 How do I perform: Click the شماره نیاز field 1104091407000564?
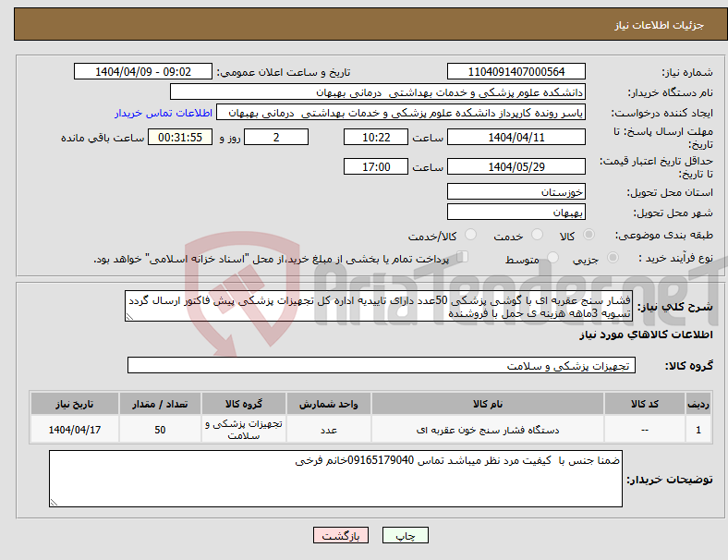click(x=516, y=71)
